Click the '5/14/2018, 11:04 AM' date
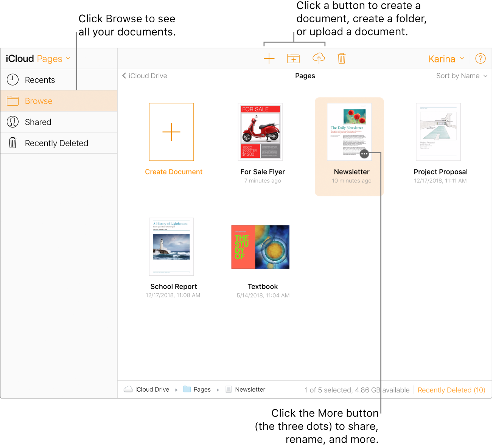 point(263,296)
